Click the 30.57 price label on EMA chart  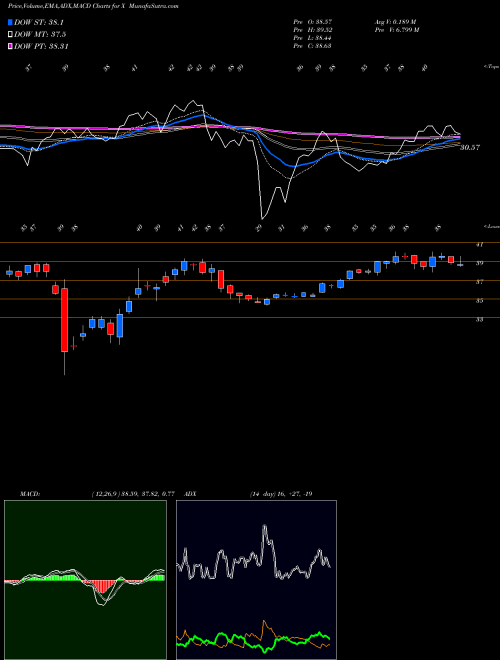(470, 148)
